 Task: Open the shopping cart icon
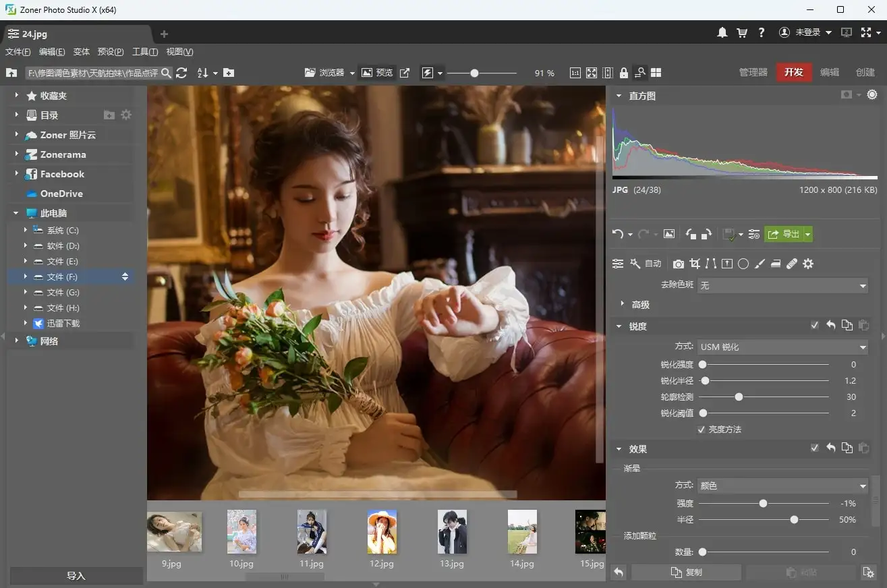742,32
